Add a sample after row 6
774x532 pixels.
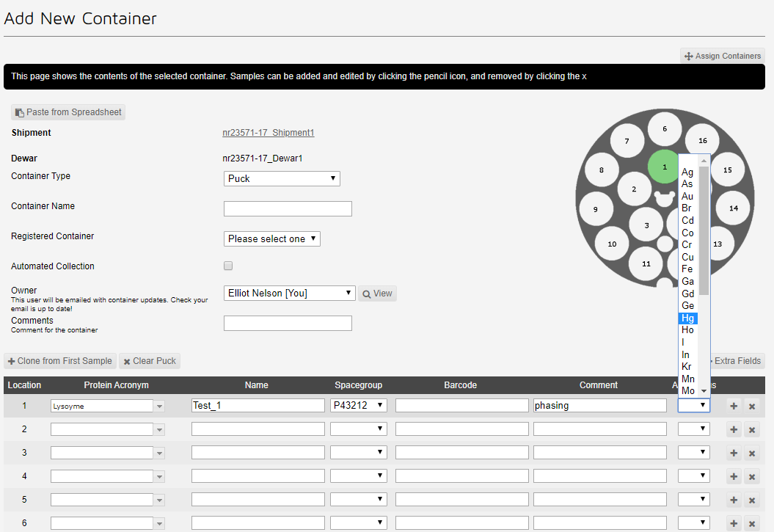[734, 523]
